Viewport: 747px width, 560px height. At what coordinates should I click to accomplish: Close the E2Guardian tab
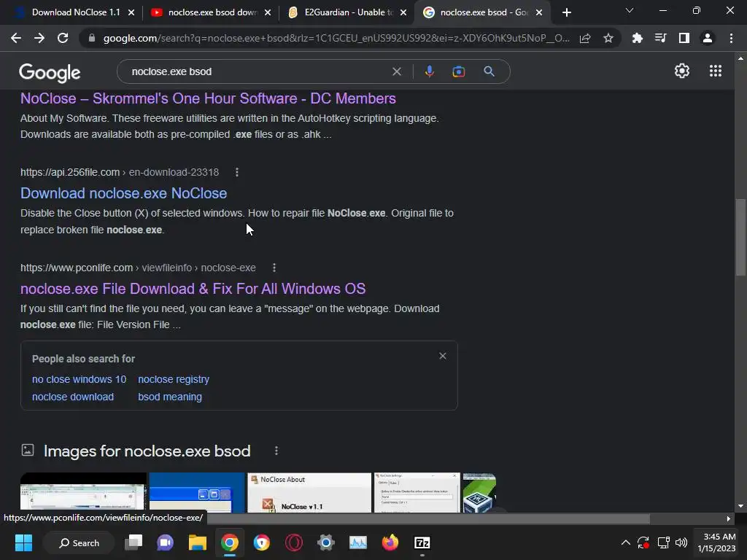coord(403,13)
